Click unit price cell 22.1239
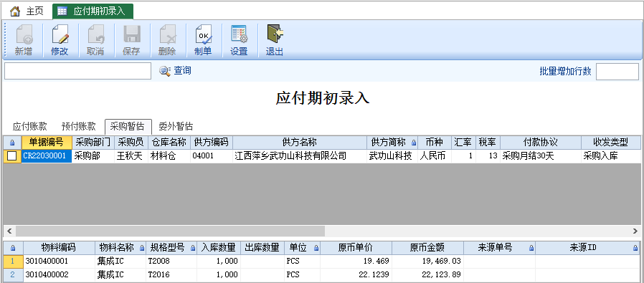 pos(356,274)
